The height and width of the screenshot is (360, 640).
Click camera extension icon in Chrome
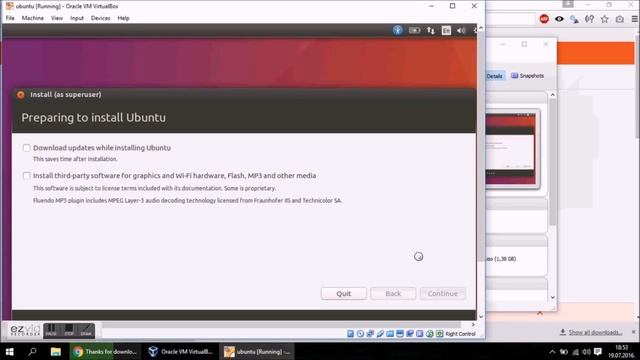[620, 19]
